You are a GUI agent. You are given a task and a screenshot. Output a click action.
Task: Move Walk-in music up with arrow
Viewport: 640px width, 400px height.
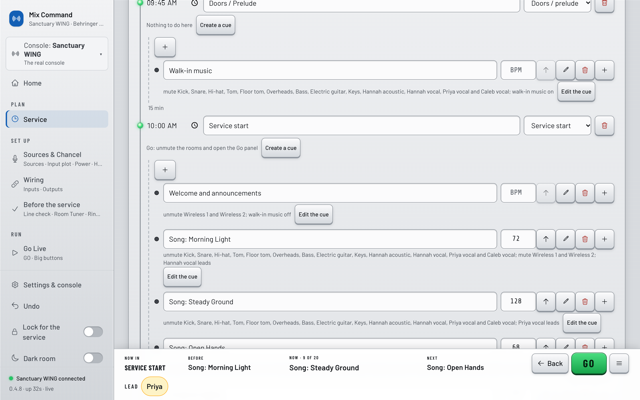(546, 70)
